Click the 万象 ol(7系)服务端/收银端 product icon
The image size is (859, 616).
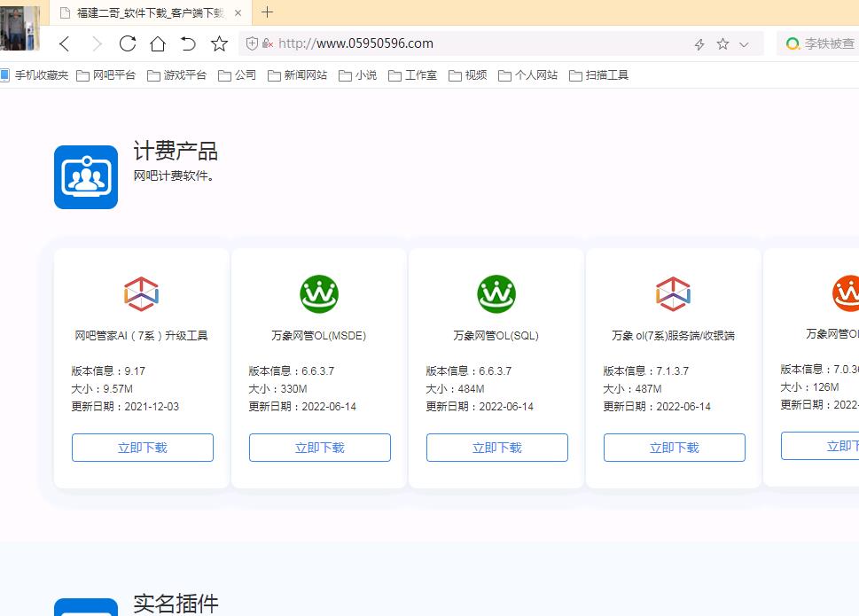[x=674, y=293]
